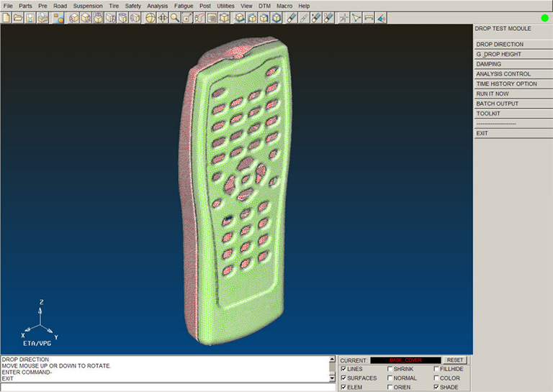Turn off the SHADE checkbox
553x392 pixels.
click(436, 387)
